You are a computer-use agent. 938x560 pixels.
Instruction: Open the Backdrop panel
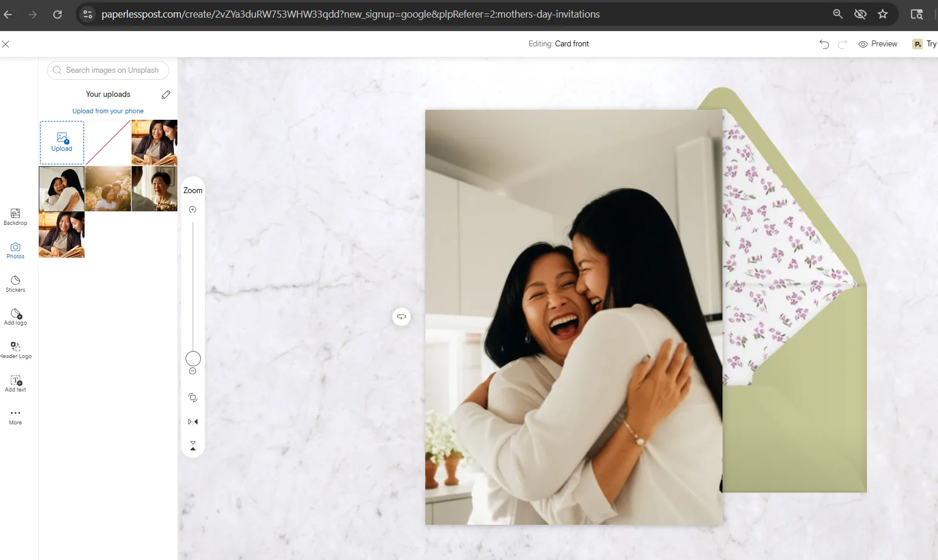pyautogui.click(x=15, y=217)
